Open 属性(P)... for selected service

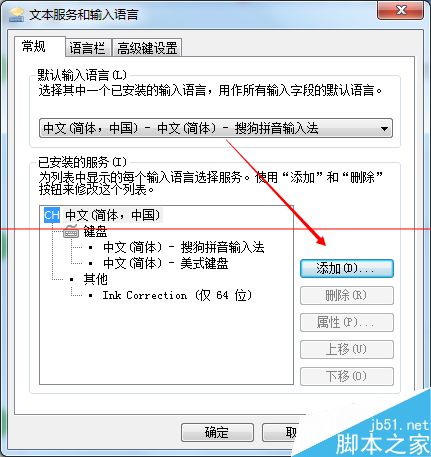tap(347, 322)
